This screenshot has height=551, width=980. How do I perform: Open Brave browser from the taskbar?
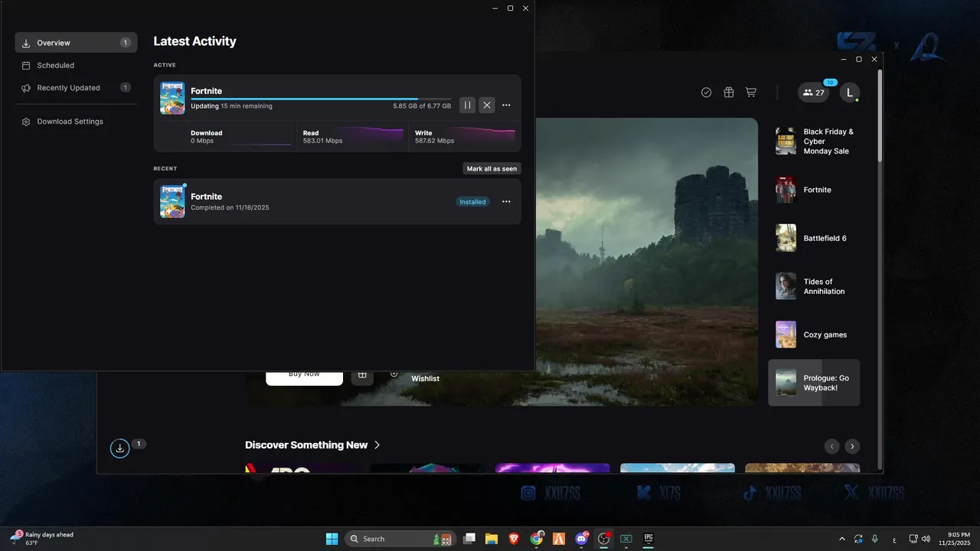coord(514,539)
